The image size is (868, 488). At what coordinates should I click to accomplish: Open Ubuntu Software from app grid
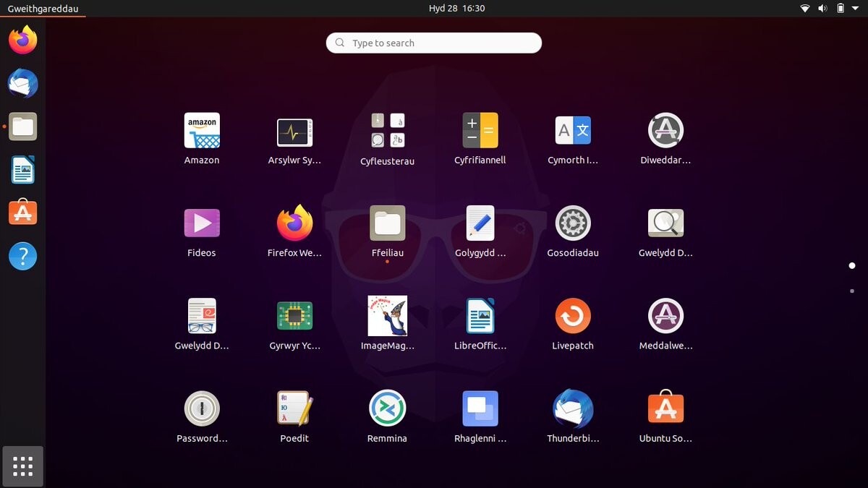point(665,408)
